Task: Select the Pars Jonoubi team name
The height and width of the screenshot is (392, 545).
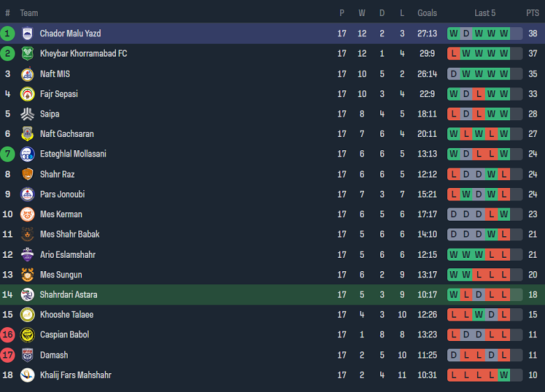Action: pos(62,194)
